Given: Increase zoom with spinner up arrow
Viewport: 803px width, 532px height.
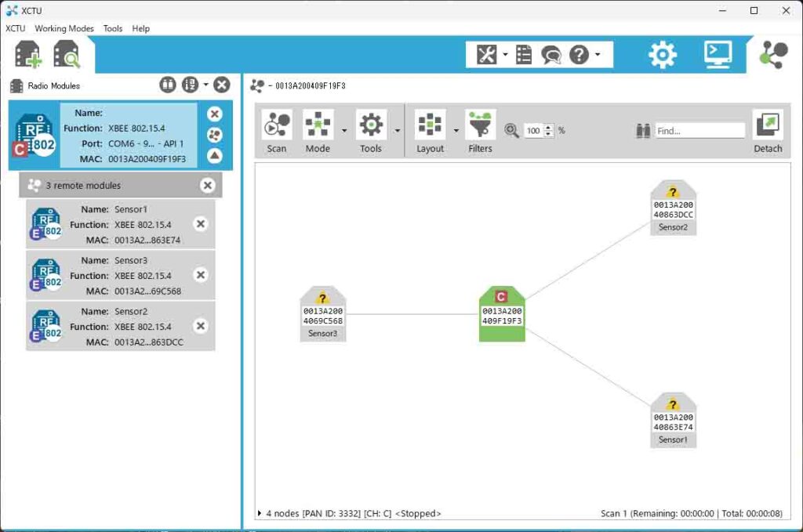Looking at the screenshot, I should tap(548, 128).
